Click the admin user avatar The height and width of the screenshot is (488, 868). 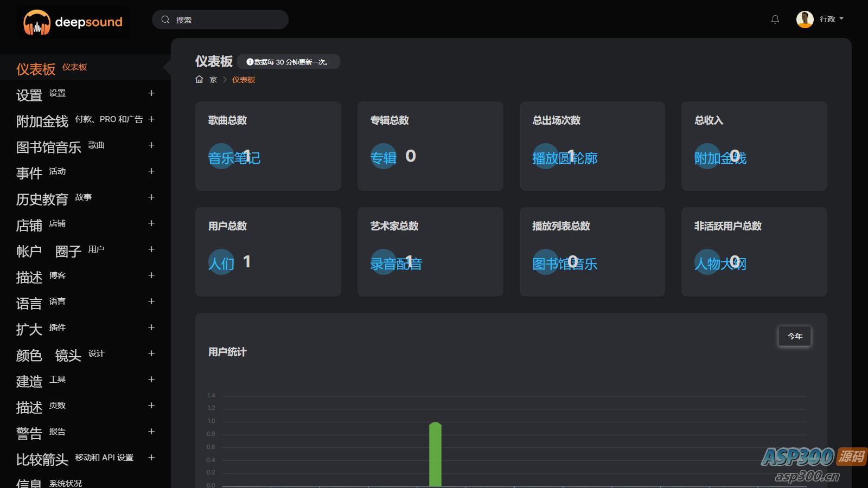point(805,19)
